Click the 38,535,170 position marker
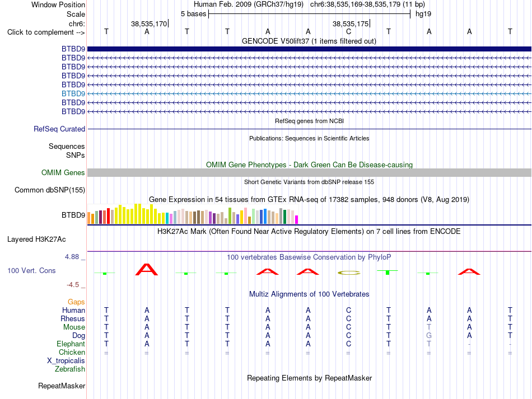 pos(150,24)
